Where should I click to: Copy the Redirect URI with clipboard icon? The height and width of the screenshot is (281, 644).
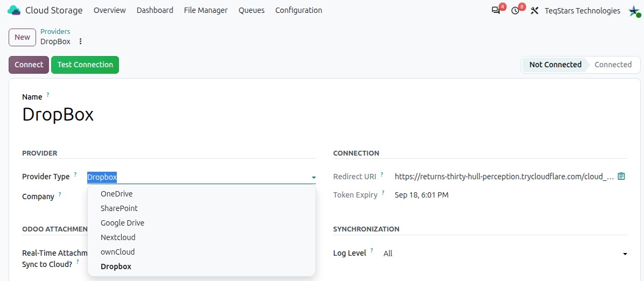(621, 176)
